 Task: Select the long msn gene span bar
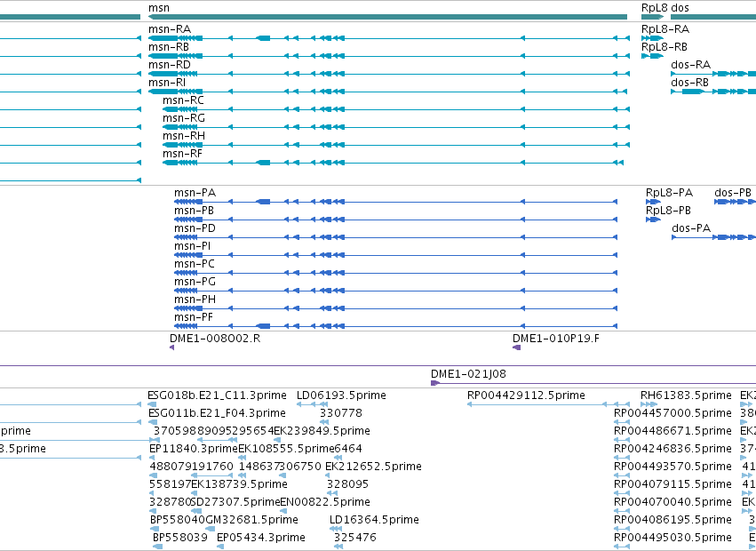click(387, 17)
